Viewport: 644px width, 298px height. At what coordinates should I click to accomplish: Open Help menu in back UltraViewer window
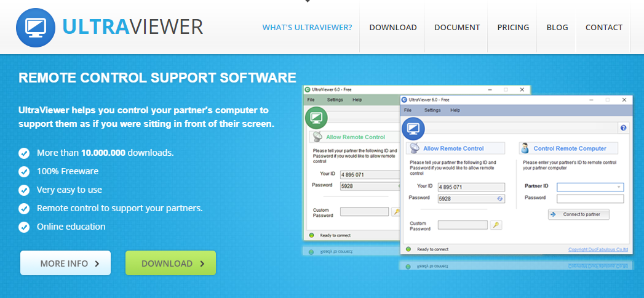pyautogui.click(x=357, y=100)
